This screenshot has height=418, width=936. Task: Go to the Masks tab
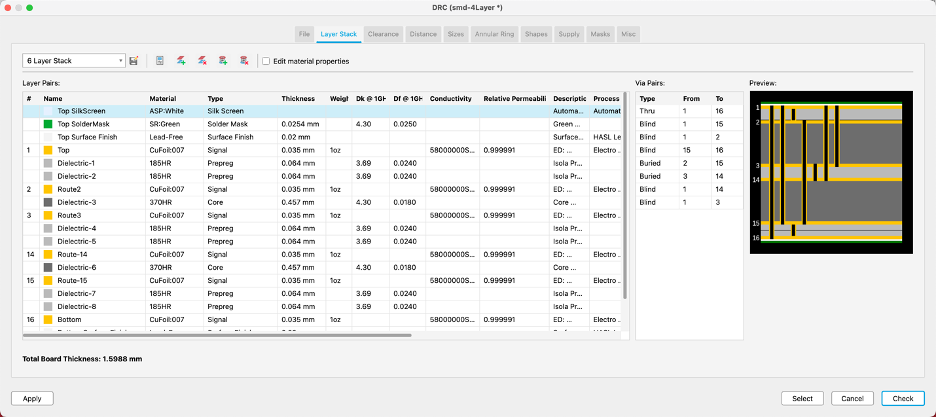pyautogui.click(x=600, y=34)
